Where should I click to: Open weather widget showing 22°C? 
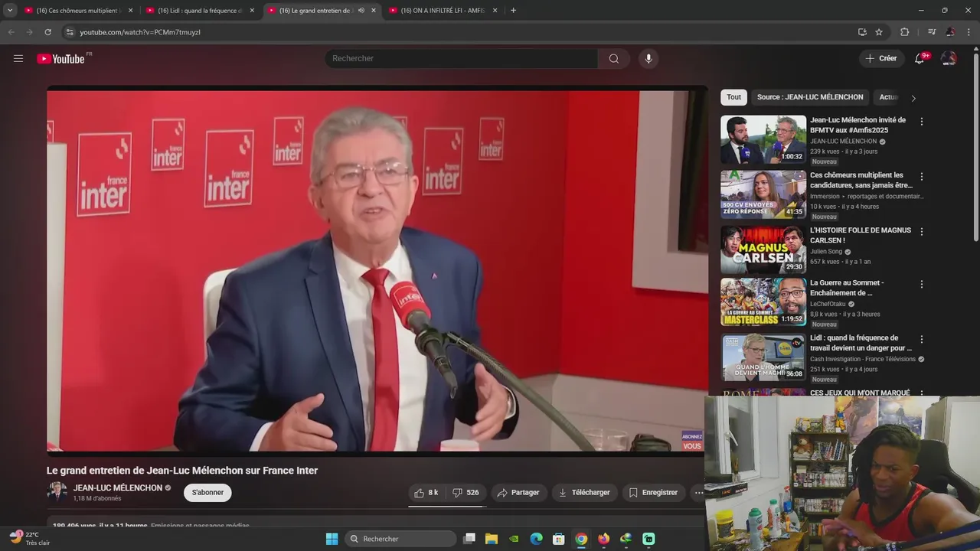click(31, 538)
